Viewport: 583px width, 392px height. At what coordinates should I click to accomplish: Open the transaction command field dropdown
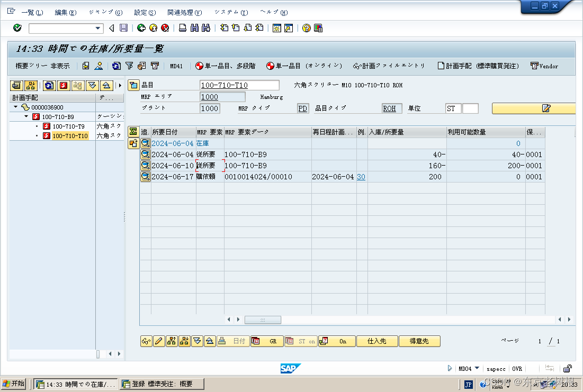point(98,28)
